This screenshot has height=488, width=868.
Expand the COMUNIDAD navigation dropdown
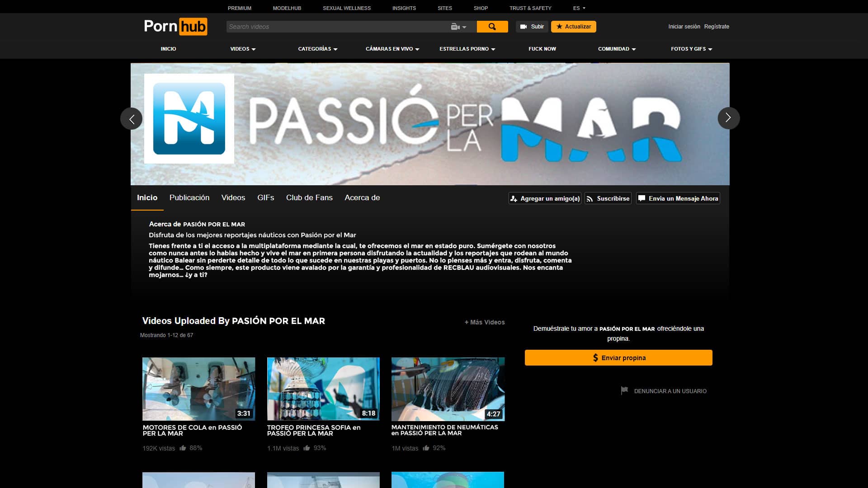coord(617,49)
